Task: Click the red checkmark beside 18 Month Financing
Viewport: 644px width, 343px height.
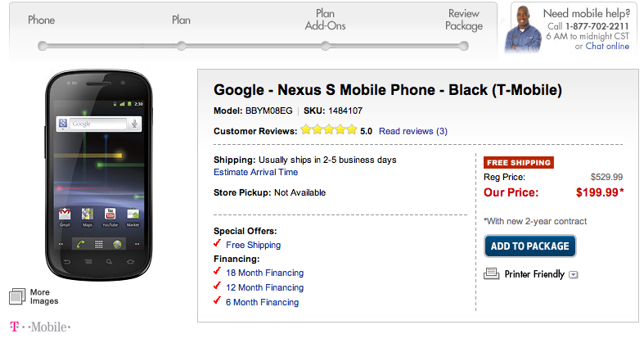Action: pos(217,272)
